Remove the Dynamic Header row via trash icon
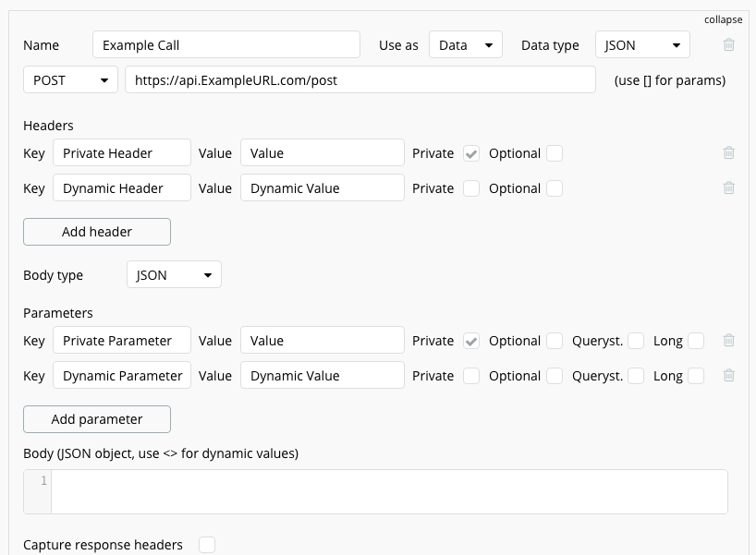 (729, 188)
